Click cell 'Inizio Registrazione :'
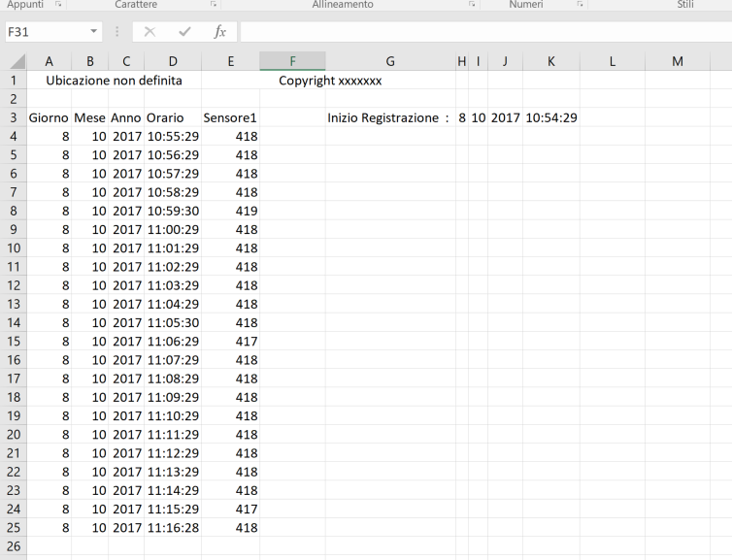 pyautogui.click(x=390, y=117)
